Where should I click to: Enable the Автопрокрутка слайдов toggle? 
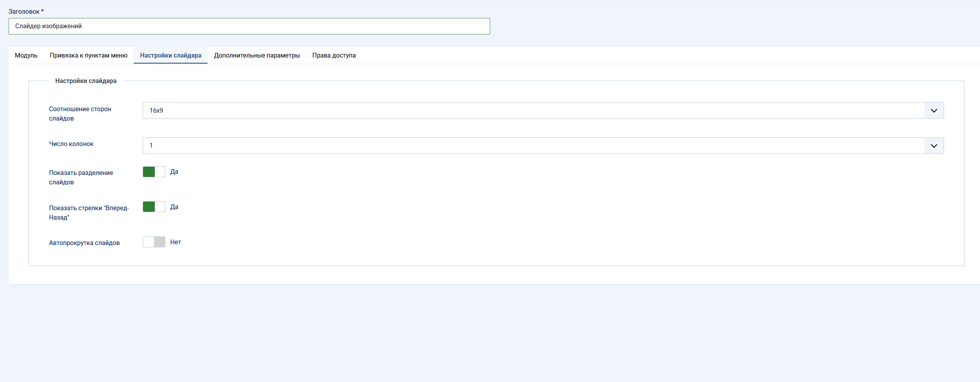tap(154, 242)
